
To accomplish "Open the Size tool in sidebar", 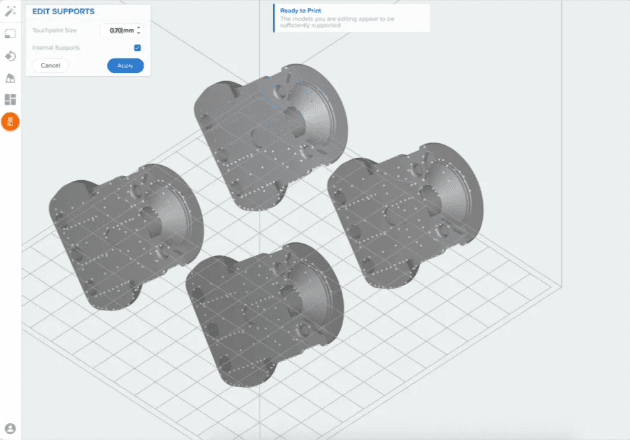I will pos(10,33).
